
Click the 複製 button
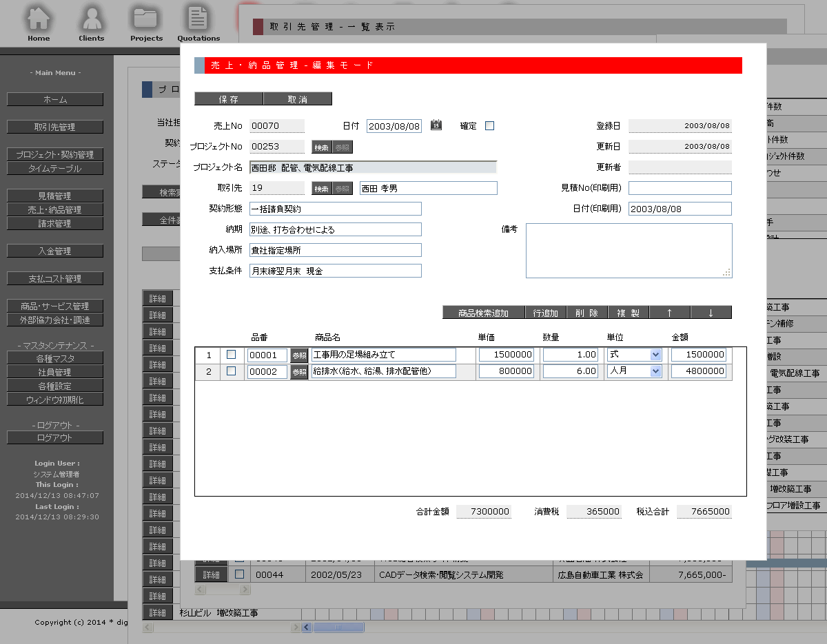(x=629, y=313)
